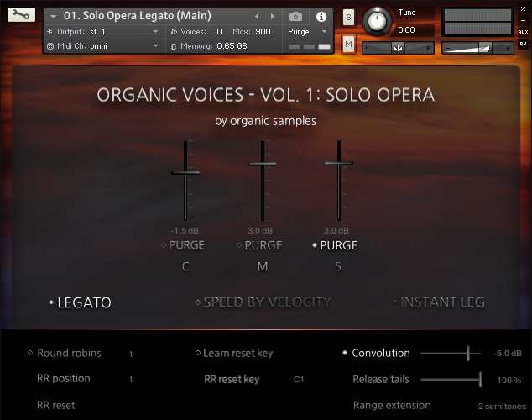Show instrument info with the i icon

(321, 17)
